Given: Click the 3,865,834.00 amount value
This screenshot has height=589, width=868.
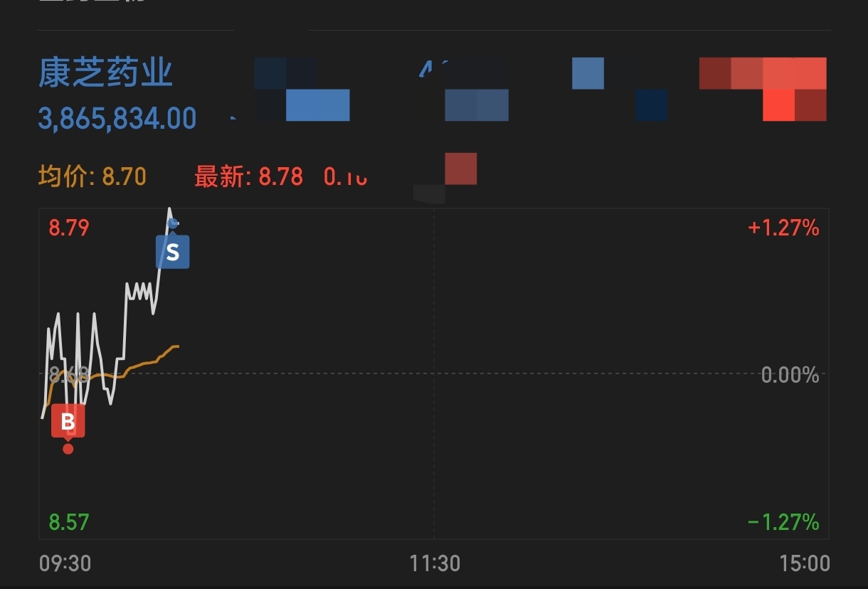Looking at the screenshot, I should (117, 118).
